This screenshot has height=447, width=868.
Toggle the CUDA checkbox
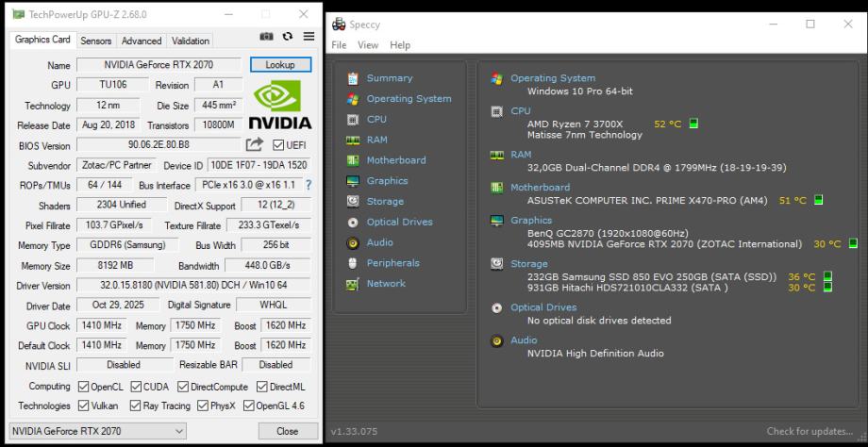click(137, 387)
